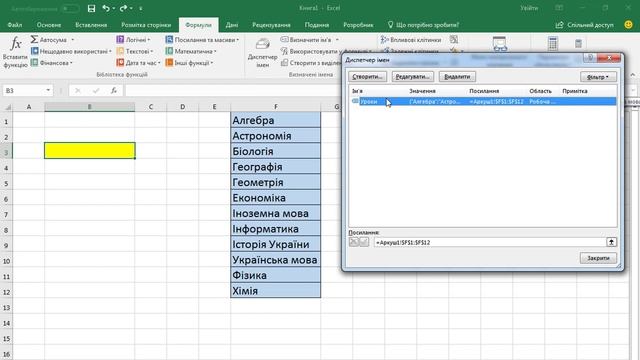640x360 pixels.
Task: Expand the Define Name dropdown arrow
Action: [337, 40]
